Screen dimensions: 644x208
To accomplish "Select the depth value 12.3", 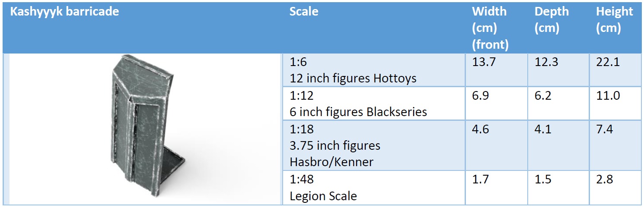I will coord(546,63).
